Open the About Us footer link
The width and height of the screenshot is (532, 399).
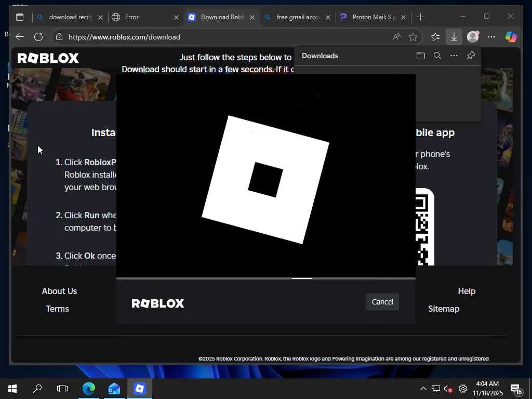click(x=59, y=291)
